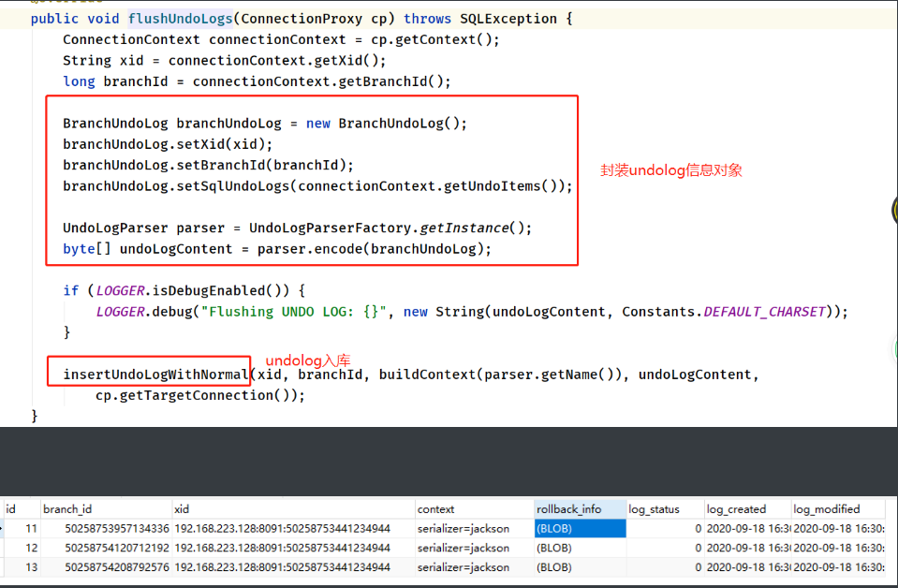The height and width of the screenshot is (588, 898).
Task: Select the id cell with value 12
Action: point(22,548)
